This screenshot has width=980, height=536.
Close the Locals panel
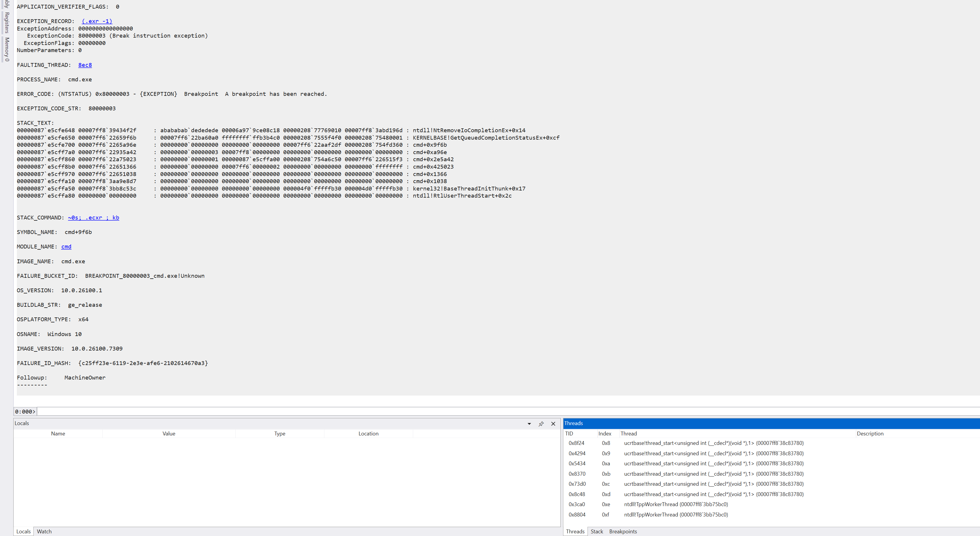553,424
